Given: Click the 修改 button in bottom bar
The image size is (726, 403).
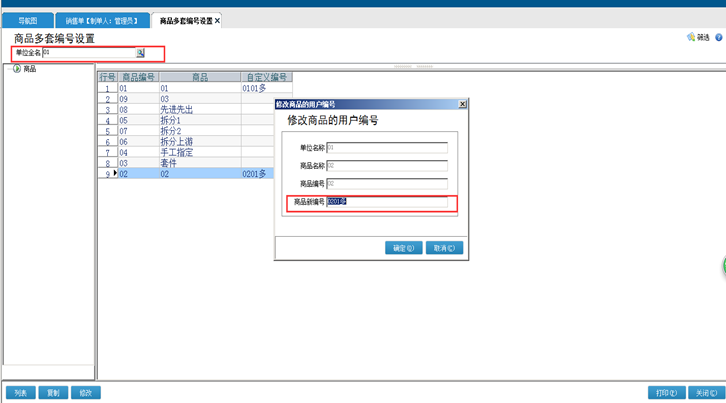Looking at the screenshot, I should [86, 393].
